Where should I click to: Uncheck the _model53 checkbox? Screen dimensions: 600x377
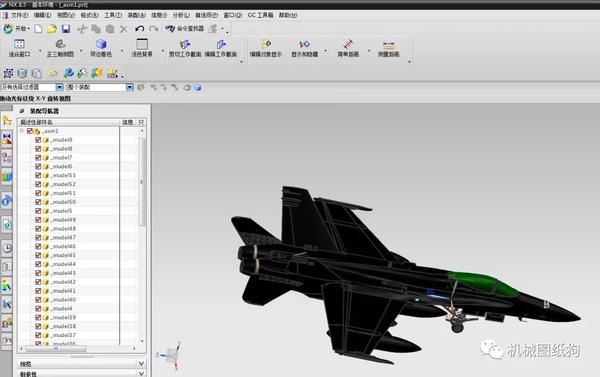pyautogui.click(x=38, y=175)
